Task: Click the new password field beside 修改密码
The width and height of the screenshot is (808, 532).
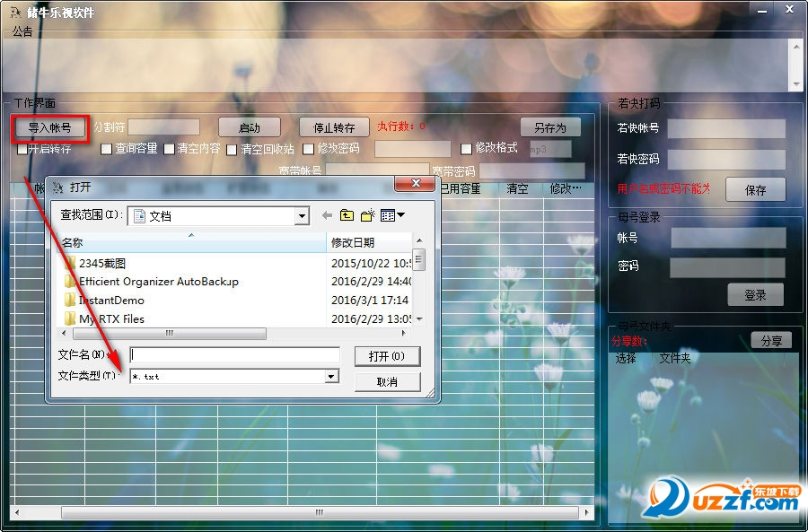Action: tap(413, 149)
